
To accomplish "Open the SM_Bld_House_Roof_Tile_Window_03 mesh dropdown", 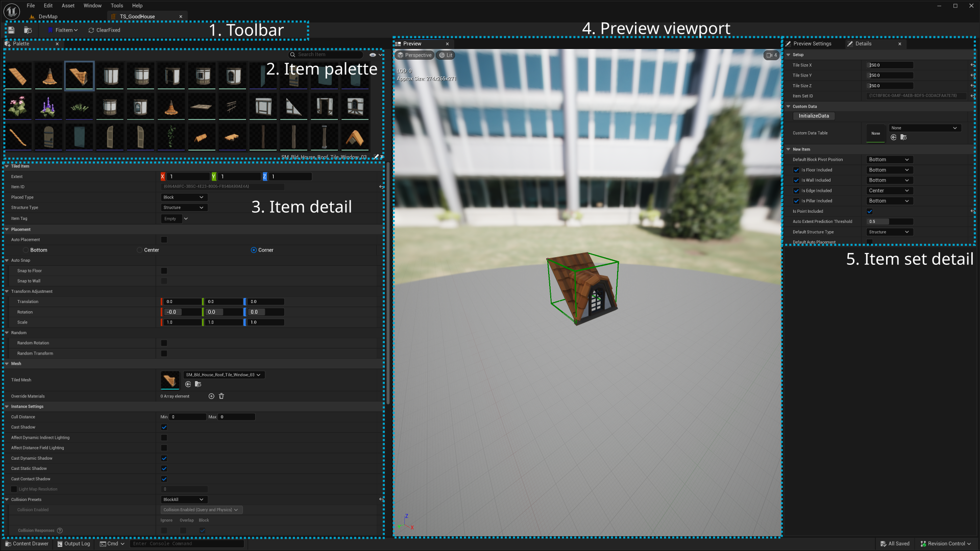I will click(x=224, y=375).
